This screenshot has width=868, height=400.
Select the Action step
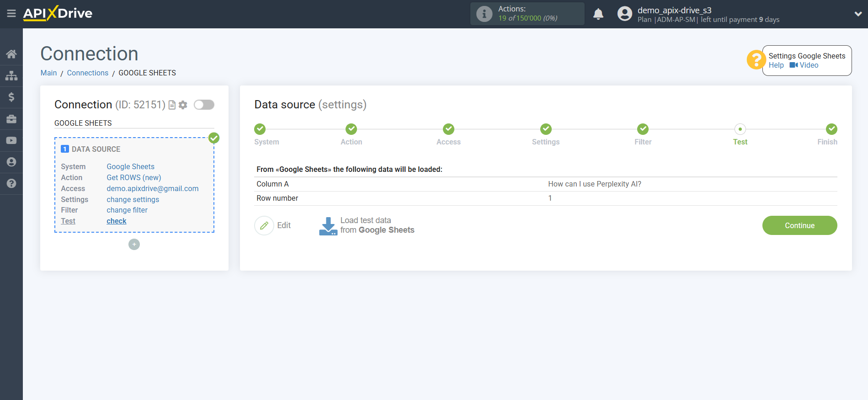351,129
